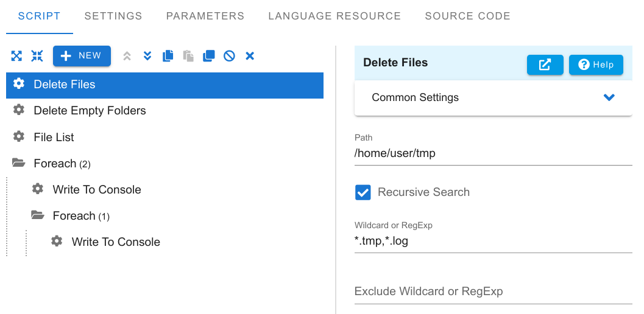The image size is (644, 314).
Task: Collapse the Foreach (2) folder
Action: pyautogui.click(x=18, y=163)
